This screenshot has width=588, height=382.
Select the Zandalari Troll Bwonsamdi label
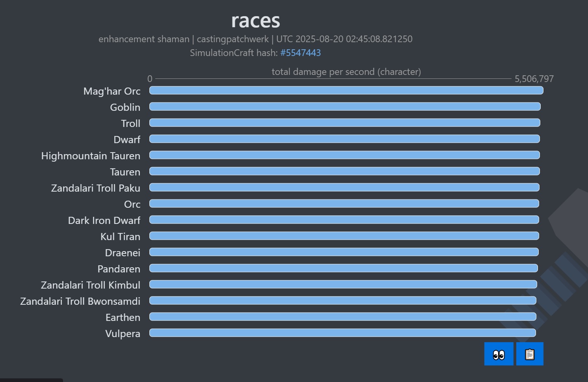pyautogui.click(x=80, y=301)
